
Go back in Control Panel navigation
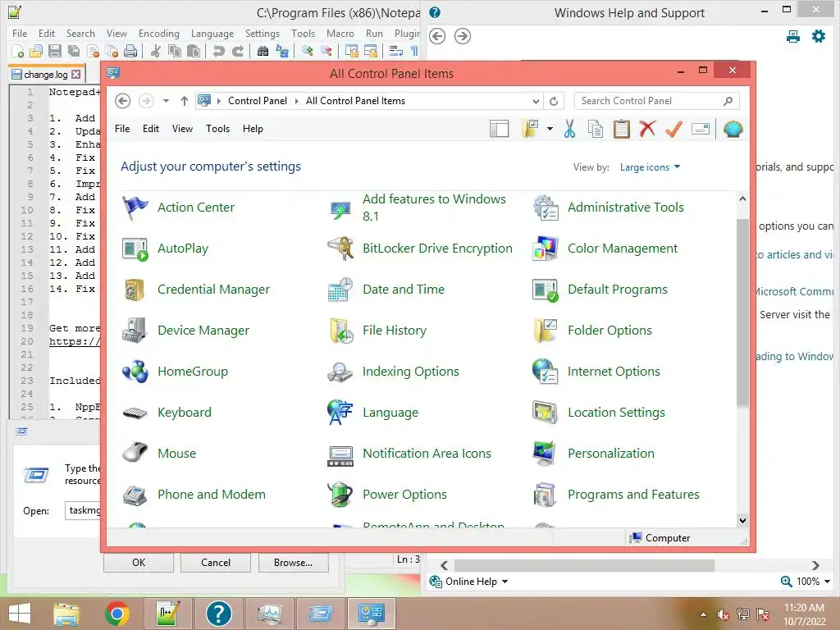click(123, 101)
